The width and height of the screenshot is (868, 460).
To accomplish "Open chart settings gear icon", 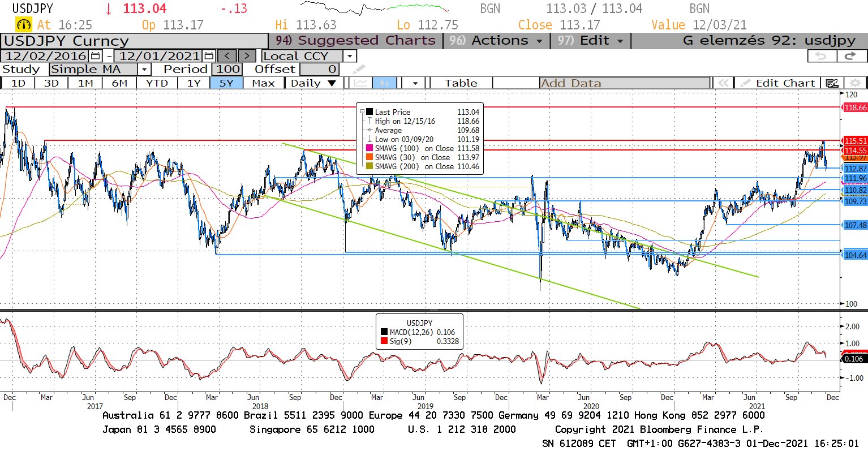I will coord(855,83).
